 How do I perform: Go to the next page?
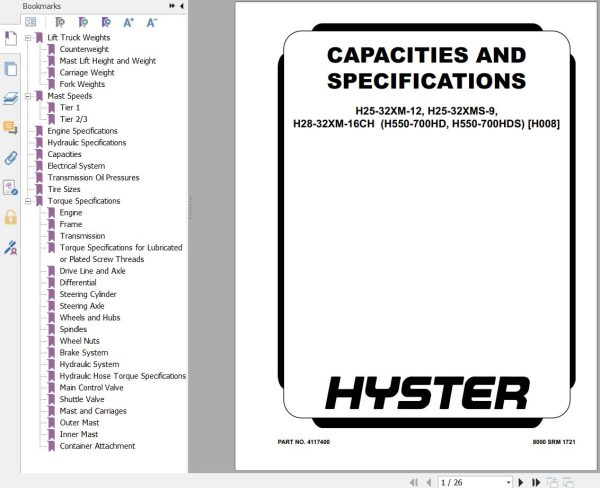click(520, 482)
